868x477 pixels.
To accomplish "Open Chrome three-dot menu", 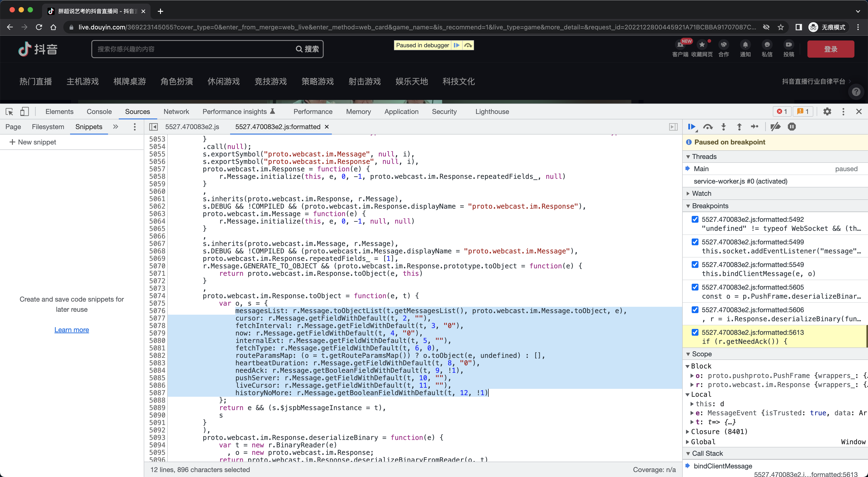I will pos(858,27).
